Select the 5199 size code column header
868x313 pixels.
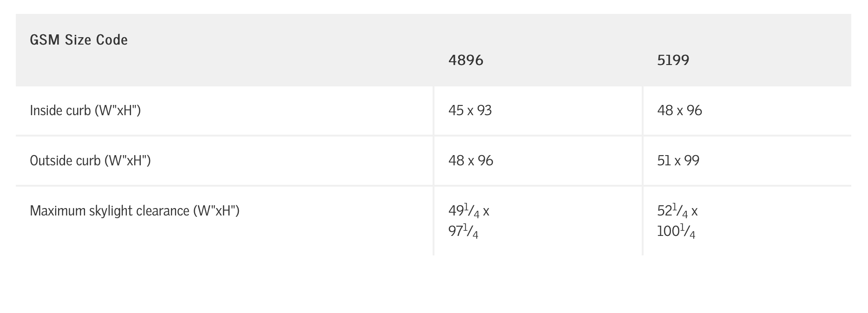pyautogui.click(x=673, y=60)
